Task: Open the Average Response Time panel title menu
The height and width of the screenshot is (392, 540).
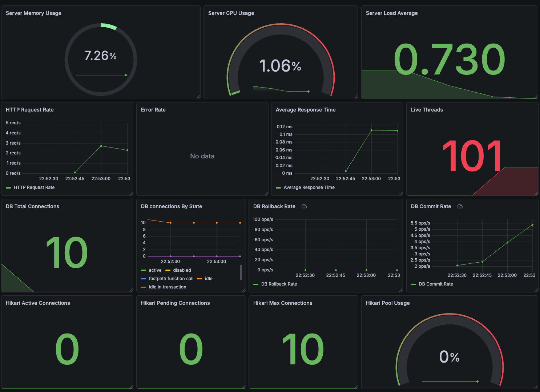Action: 306,110
